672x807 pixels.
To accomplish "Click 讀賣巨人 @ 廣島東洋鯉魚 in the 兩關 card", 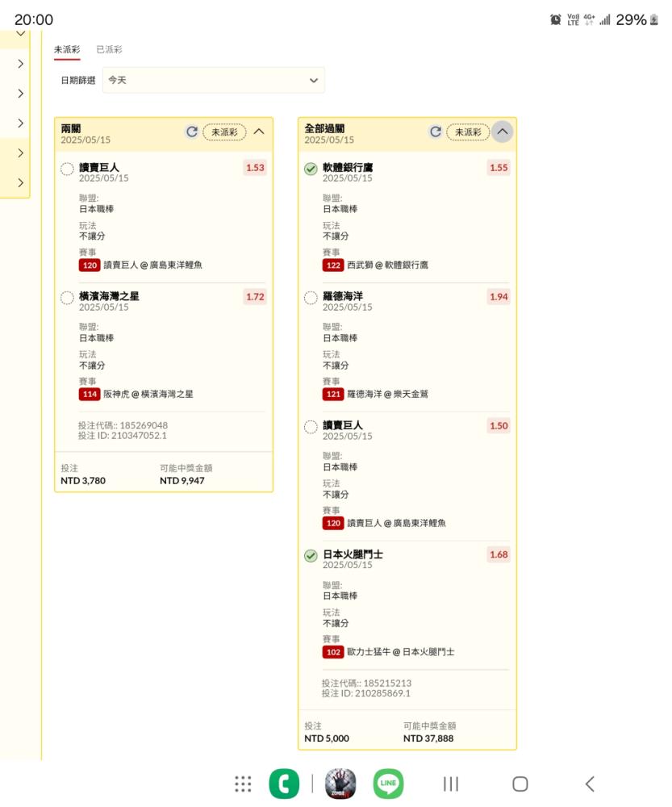I will click(x=152, y=265).
